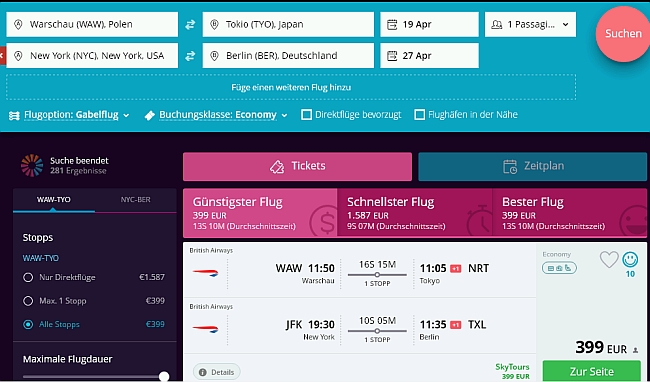Switch to the Zeitplan tab

coord(532,167)
